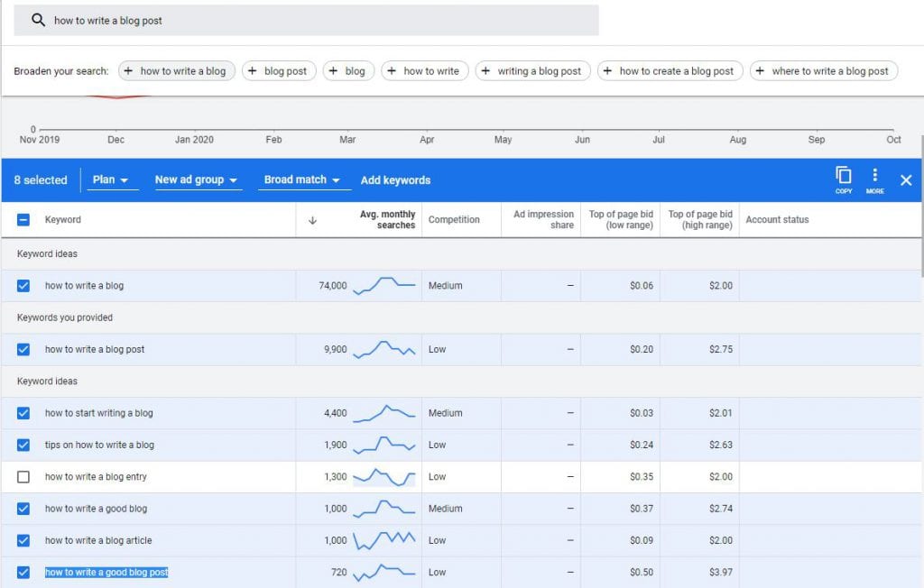The width and height of the screenshot is (924, 588).
Task: Click 'how to write a good blog' keyword
Action: 96,509
